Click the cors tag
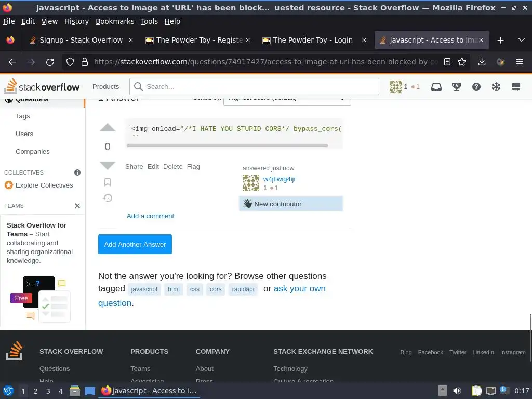532x399 pixels. point(216,289)
